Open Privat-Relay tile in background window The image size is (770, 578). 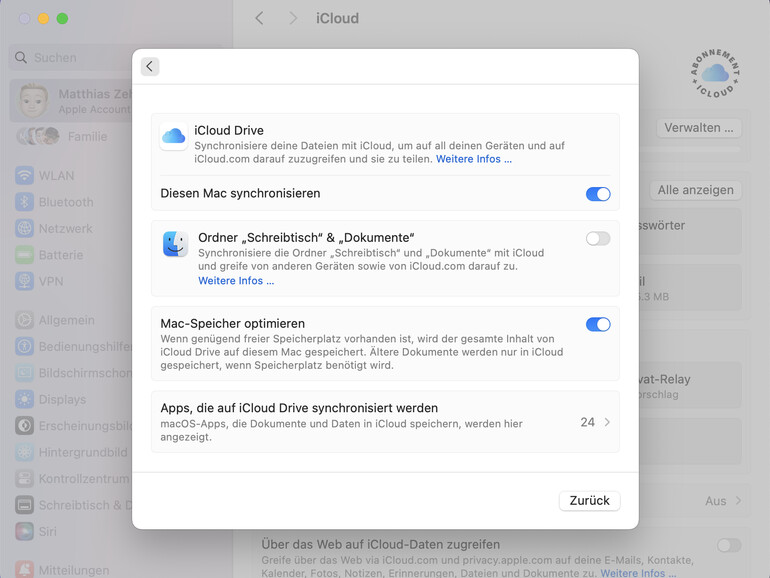[x=690, y=385]
